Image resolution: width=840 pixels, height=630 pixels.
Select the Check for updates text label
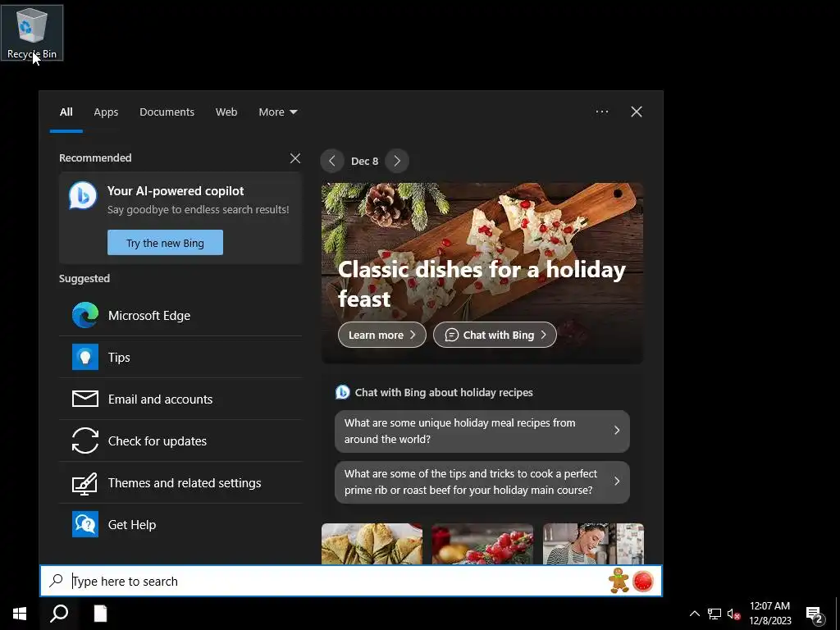click(x=157, y=441)
